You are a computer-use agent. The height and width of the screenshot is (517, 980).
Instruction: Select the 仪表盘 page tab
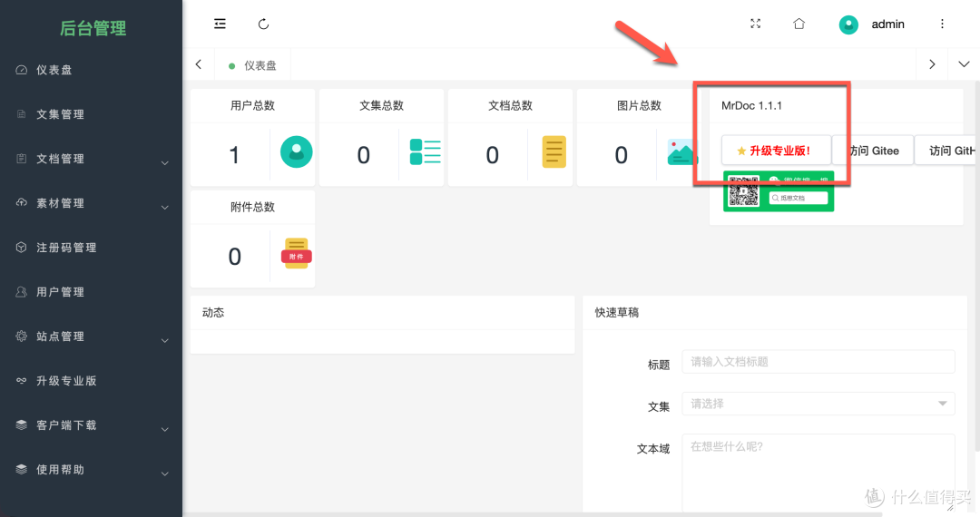click(x=253, y=65)
